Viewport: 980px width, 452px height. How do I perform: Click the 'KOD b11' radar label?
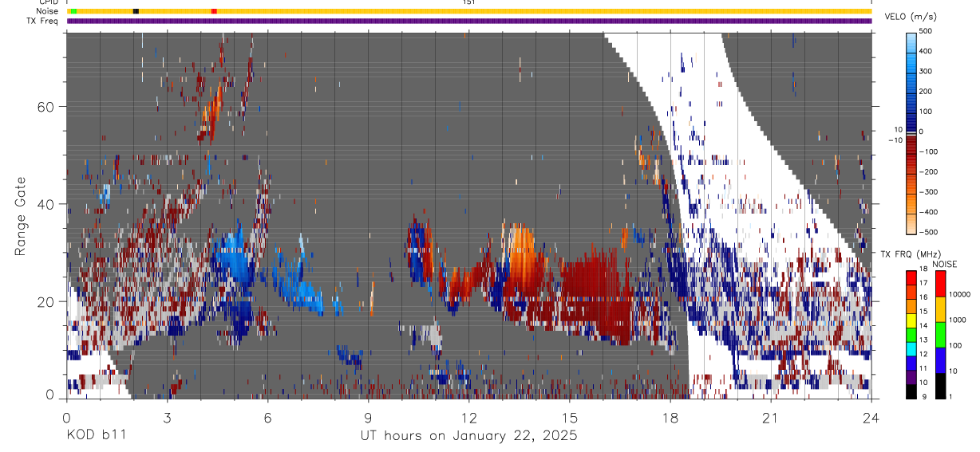(96, 436)
